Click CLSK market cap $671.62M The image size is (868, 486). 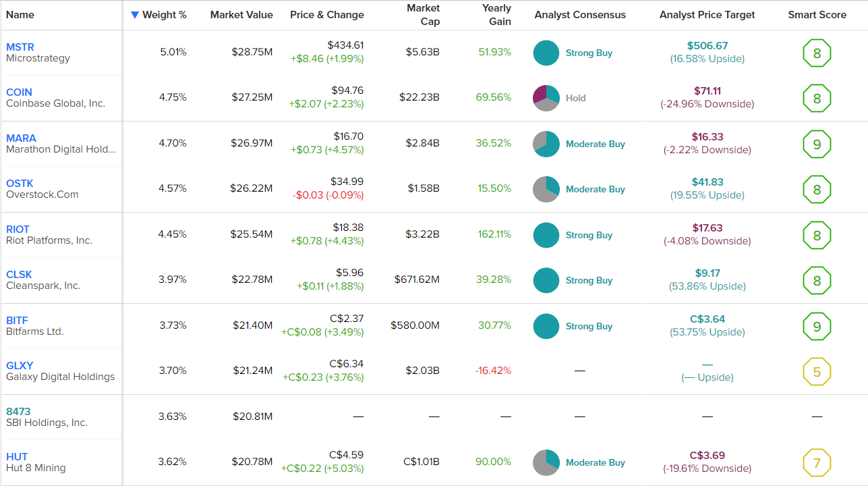417,279
